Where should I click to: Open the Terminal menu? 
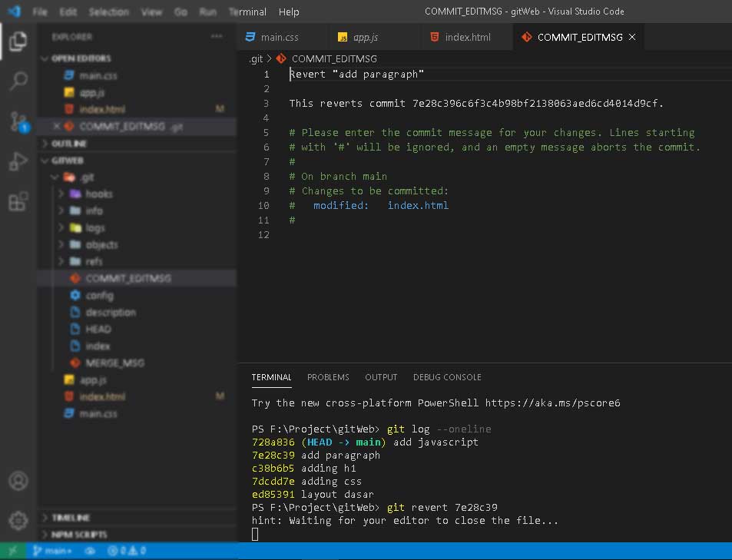tap(247, 12)
